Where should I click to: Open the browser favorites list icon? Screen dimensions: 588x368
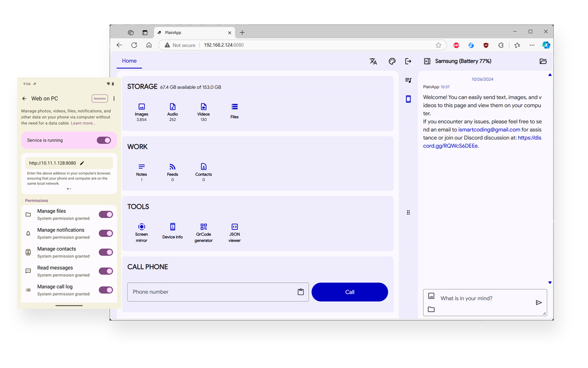coord(517,45)
